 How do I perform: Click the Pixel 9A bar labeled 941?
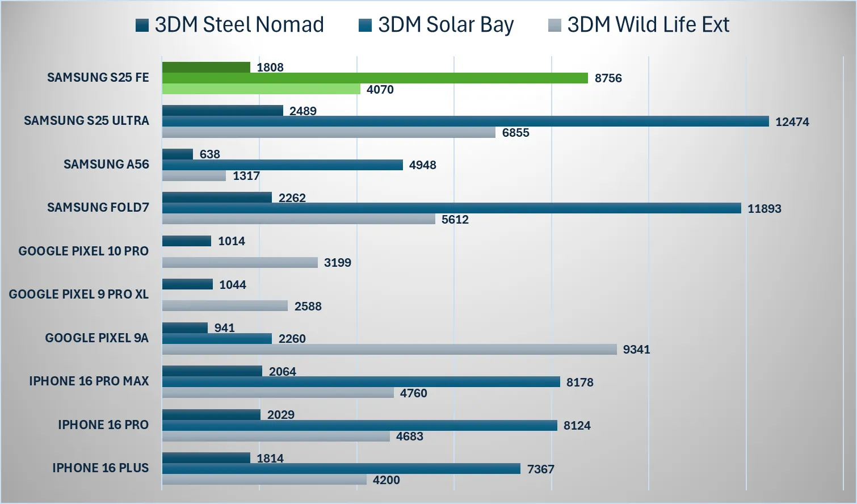(185, 327)
